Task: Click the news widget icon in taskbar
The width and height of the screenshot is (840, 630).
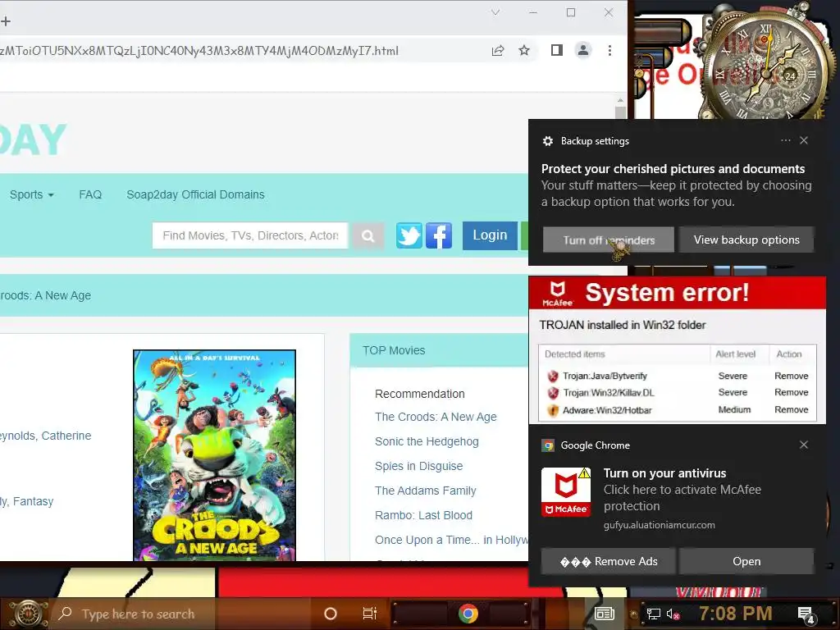Action: 605,614
